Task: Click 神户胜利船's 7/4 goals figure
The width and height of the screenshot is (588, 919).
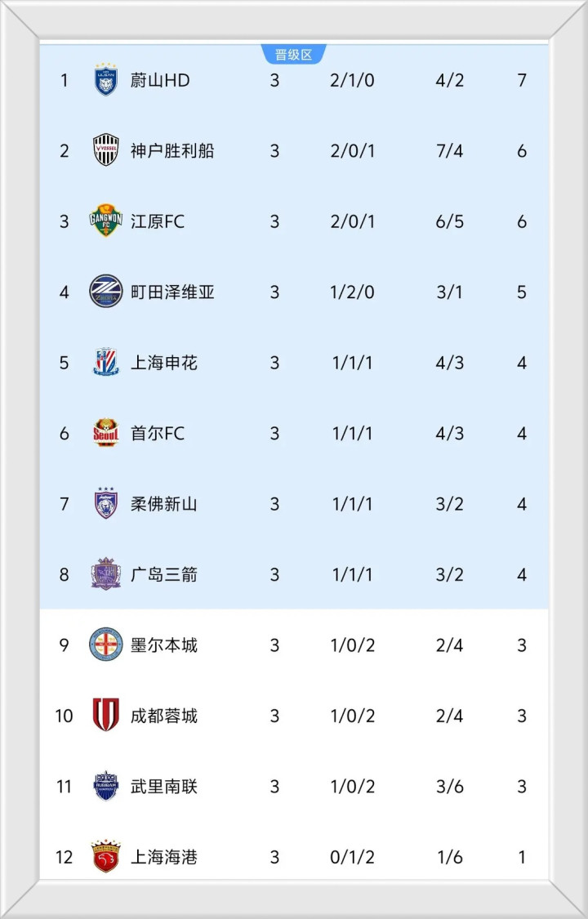Action: click(450, 151)
